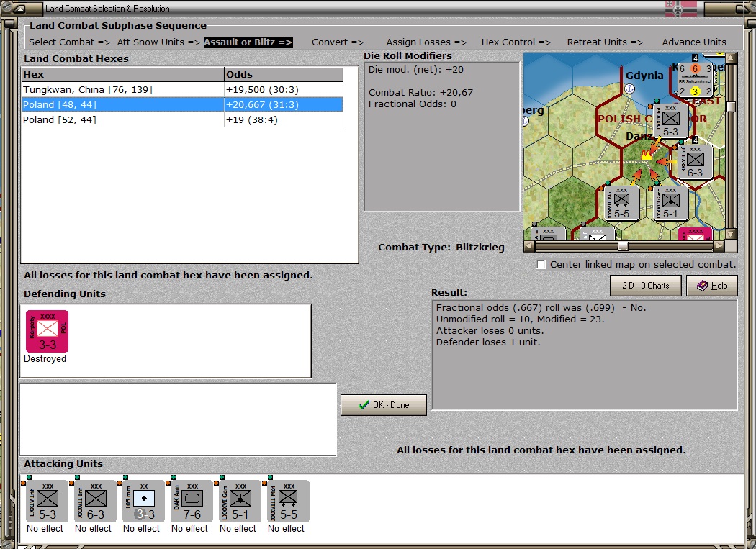
Task: Click the Att Snow Units subphase label
Action: coord(158,42)
